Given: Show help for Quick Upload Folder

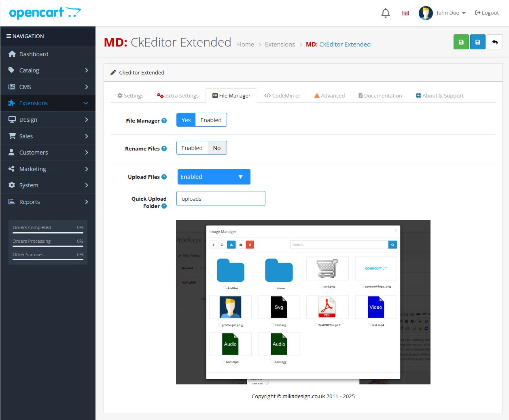Looking at the screenshot, I should [x=164, y=206].
